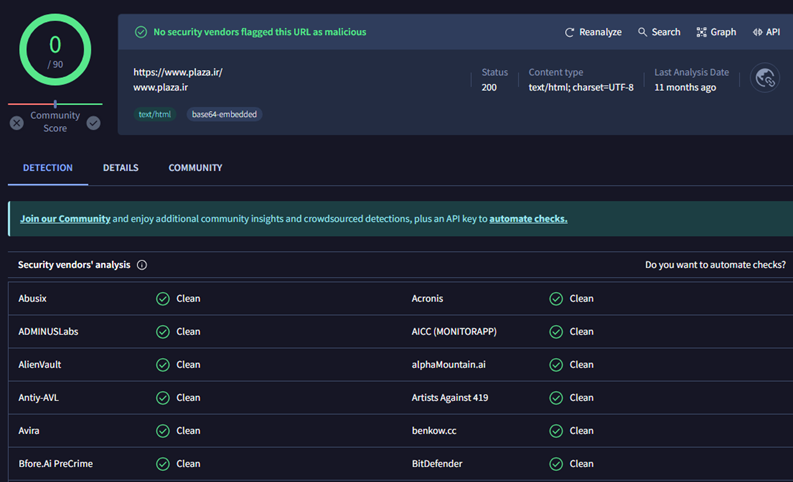Click the Reanalyze button label
Image resolution: width=793 pixels, height=482 pixels.
(x=600, y=32)
